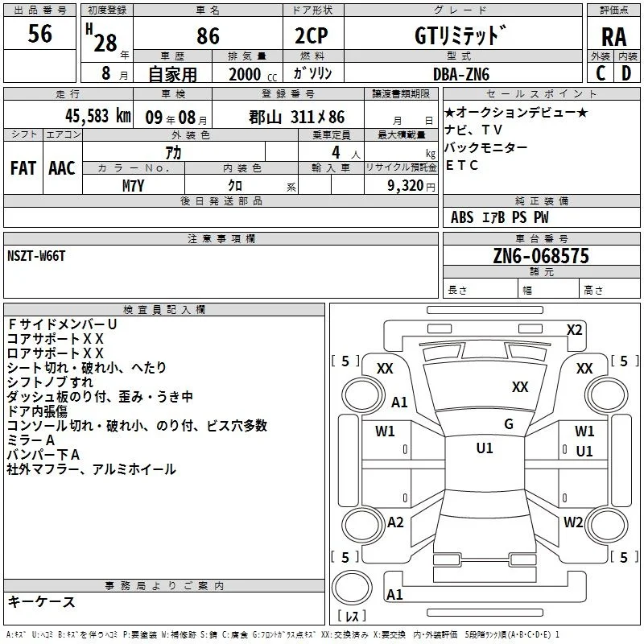Click the note "バンパー下A"
The image size is (644, 644).
(x=43, y=455)
